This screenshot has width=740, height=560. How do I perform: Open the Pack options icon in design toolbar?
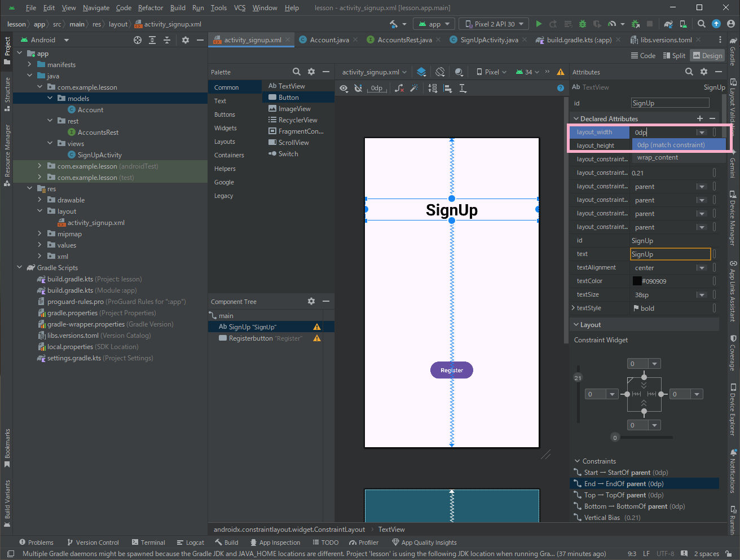[433, 88]
